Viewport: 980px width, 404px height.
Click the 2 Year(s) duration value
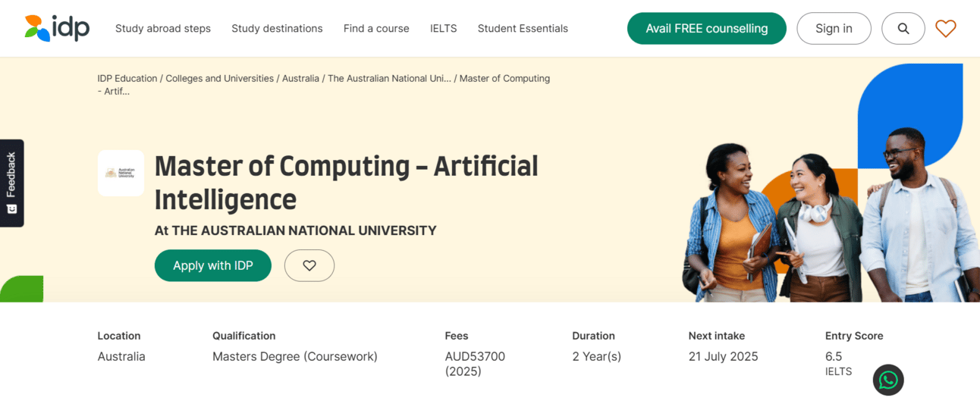(597, 356)
